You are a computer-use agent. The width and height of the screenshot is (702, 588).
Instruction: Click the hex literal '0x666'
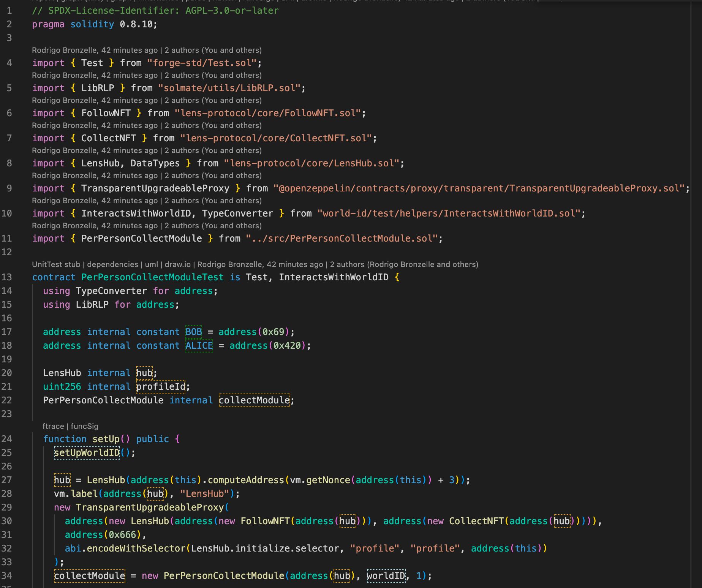click(x=122, y=535)
